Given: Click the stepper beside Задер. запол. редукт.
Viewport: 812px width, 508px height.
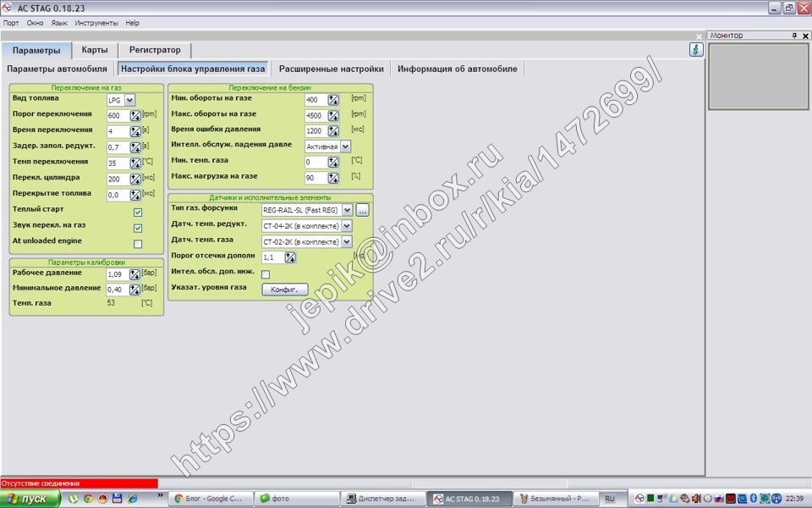Looking at the screenshot, I should tap(135, 147).
